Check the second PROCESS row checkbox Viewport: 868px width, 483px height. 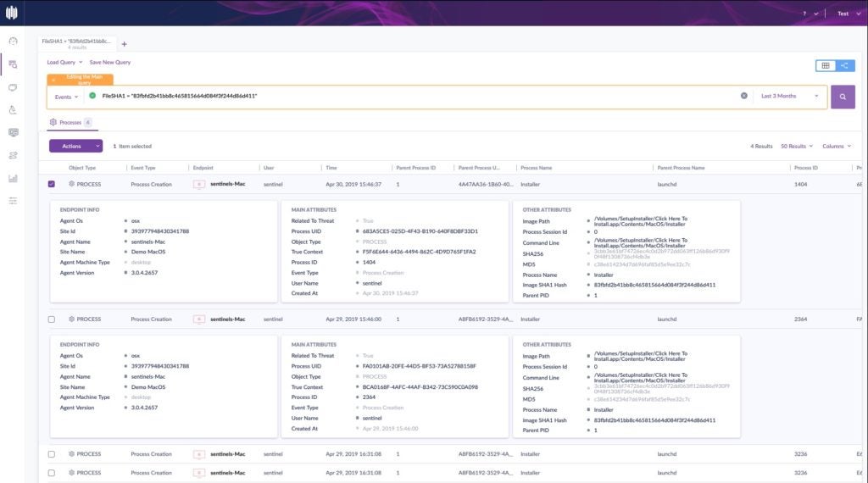click(x=52, y=319)
